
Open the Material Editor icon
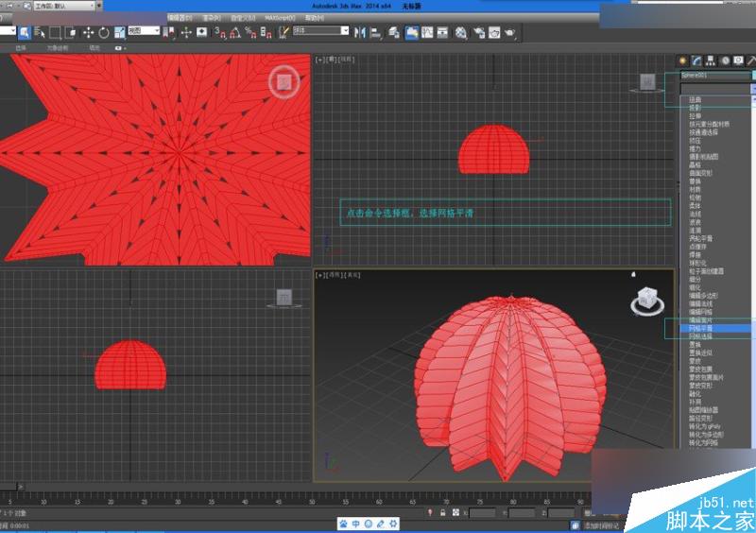[x=461, y=33]
